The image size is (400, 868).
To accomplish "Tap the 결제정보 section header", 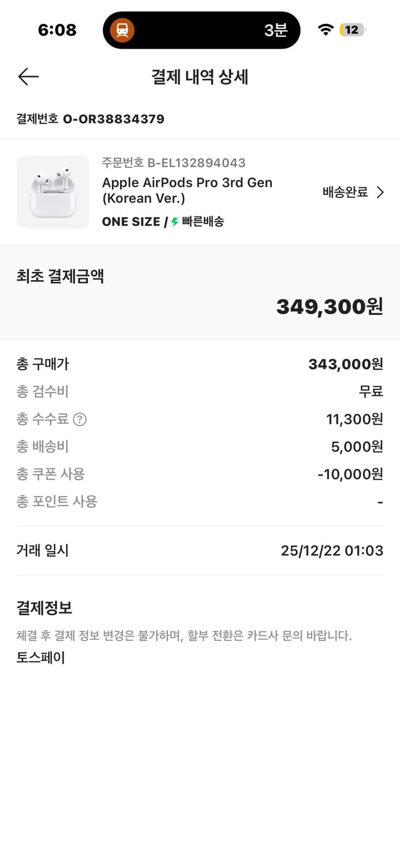I will 44,608.
